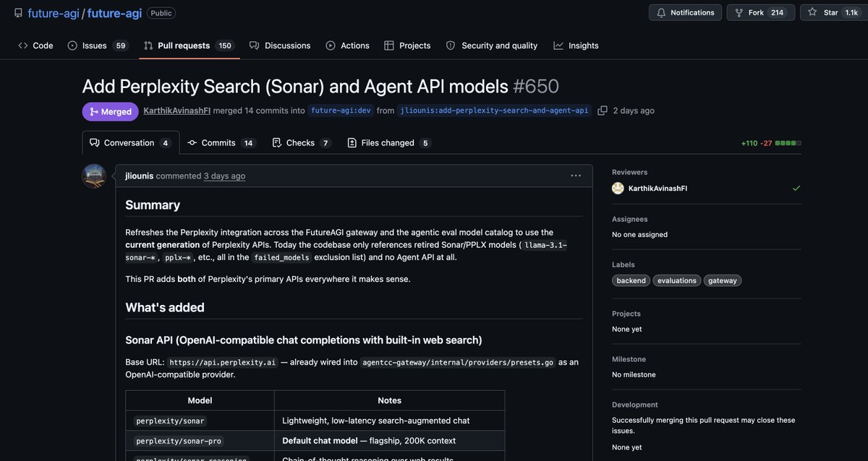Click the 'Notes' table header

coord(389,400)
